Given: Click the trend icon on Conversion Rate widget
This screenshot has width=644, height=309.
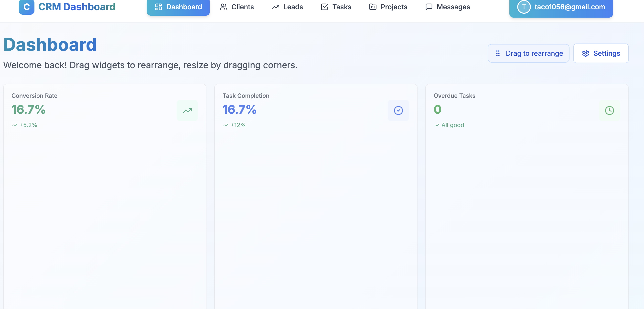Looking at the screenshot, I should click(x=187, y=110).
